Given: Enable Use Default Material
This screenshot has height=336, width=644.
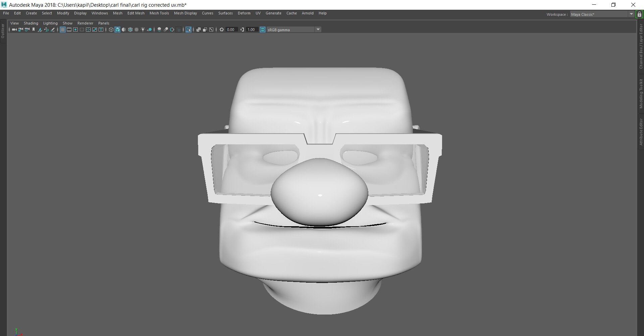Looking at the screenshot, I should pos(124,30).
